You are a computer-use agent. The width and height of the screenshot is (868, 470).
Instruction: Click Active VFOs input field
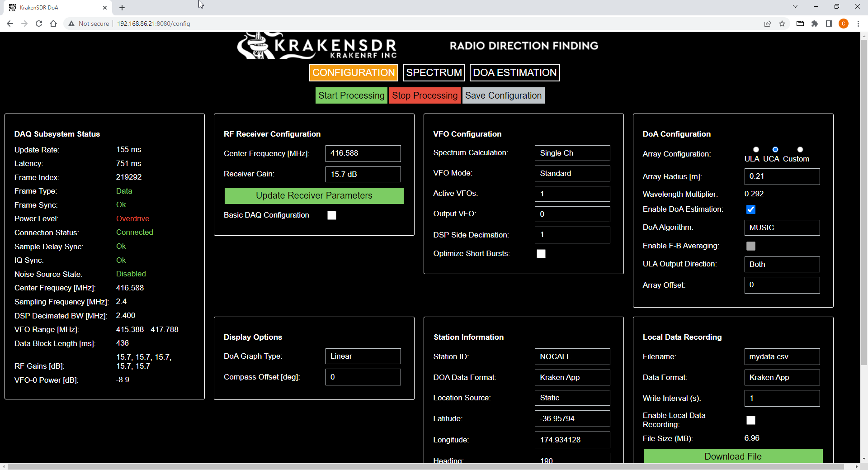tap(572, 194)
